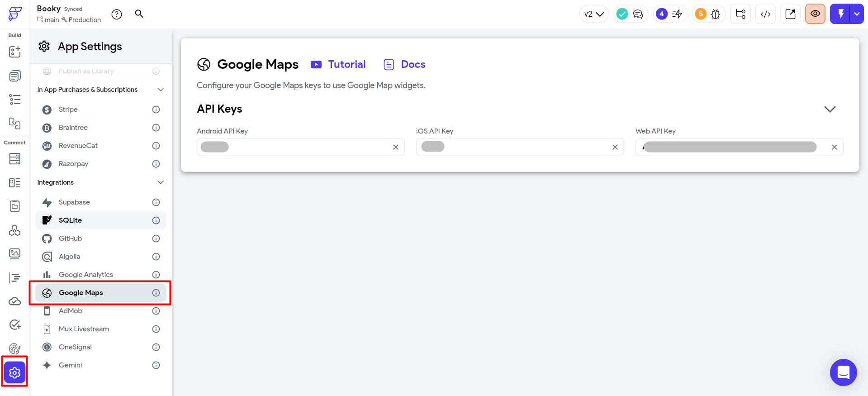Collapse In App Purchases & Subscriptions section
The height and width of the screenshot is (396, 868).
point(161,90)
